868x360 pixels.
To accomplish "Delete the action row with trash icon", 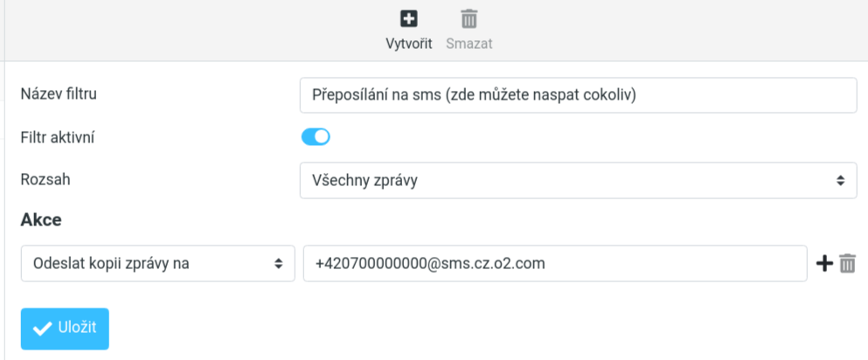I will pyautogui.click(x=847, y=263).
